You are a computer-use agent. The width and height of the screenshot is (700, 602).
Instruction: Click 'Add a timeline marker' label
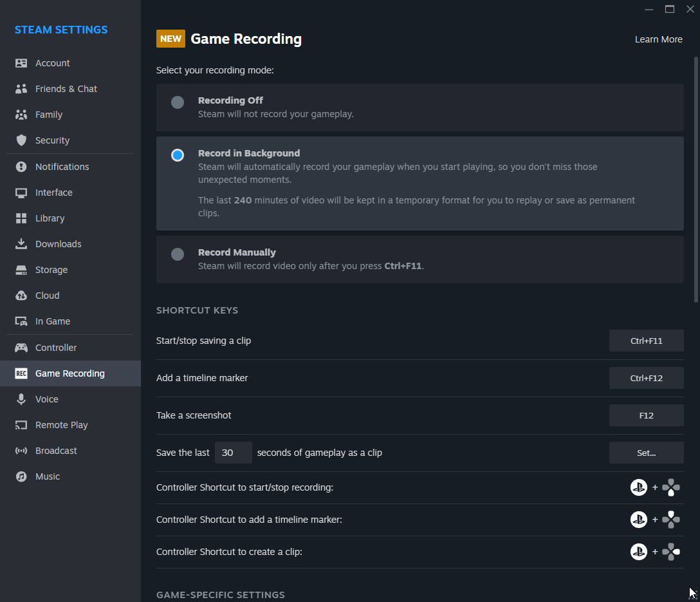[202, 378]
